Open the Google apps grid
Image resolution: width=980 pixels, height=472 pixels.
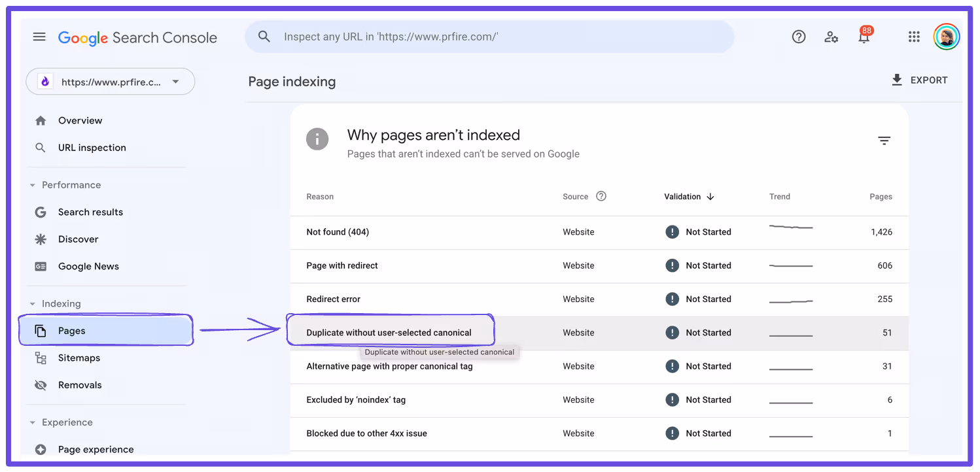914,37
